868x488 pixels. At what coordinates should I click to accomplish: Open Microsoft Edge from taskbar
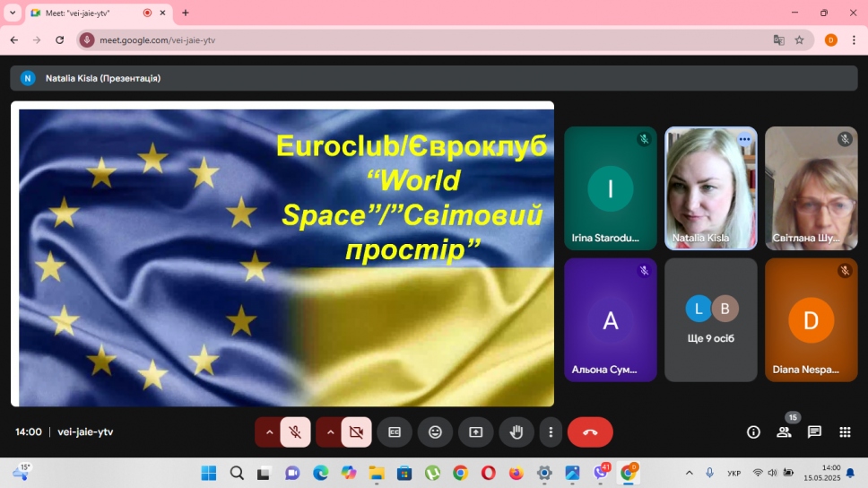click(320, 473)
